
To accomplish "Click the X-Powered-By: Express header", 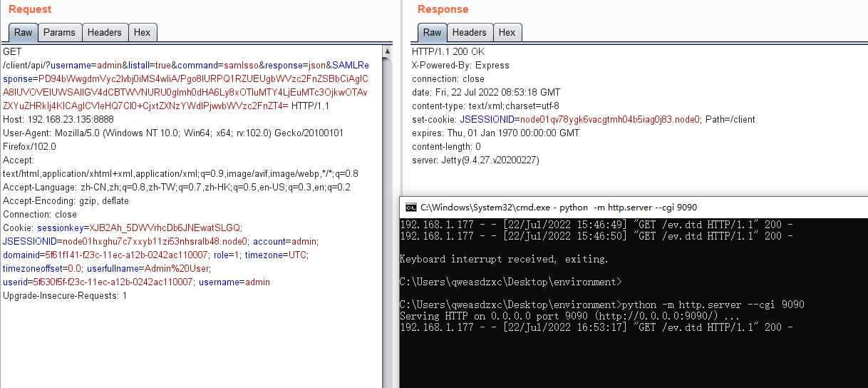I will (460, 66).
